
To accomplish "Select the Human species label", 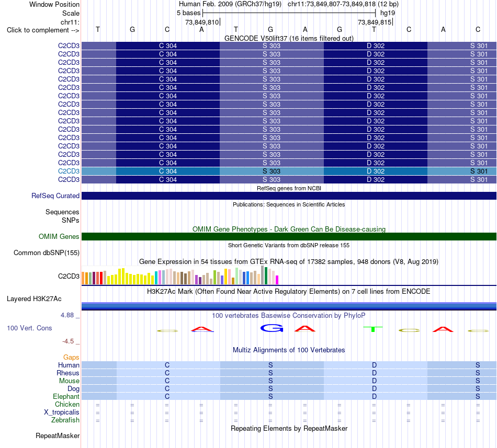I will 69,365.
